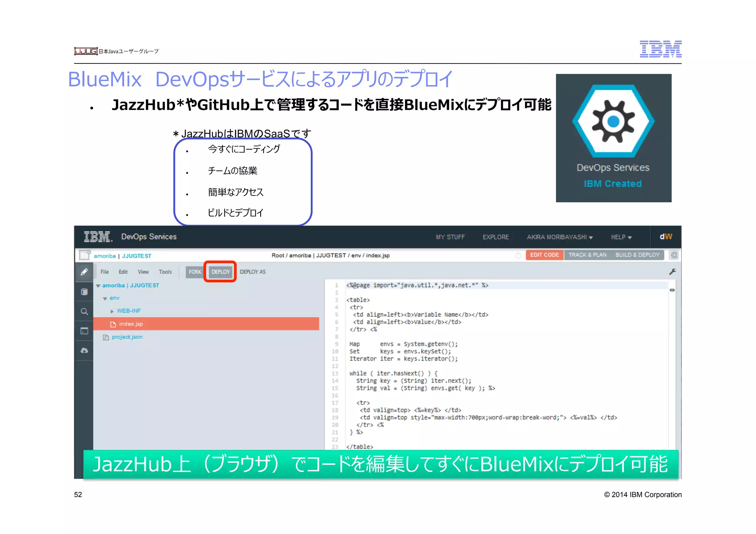Open the shell console icon in sidebar
The height and width of the screenshot is (534, 756).
point(85,331)
